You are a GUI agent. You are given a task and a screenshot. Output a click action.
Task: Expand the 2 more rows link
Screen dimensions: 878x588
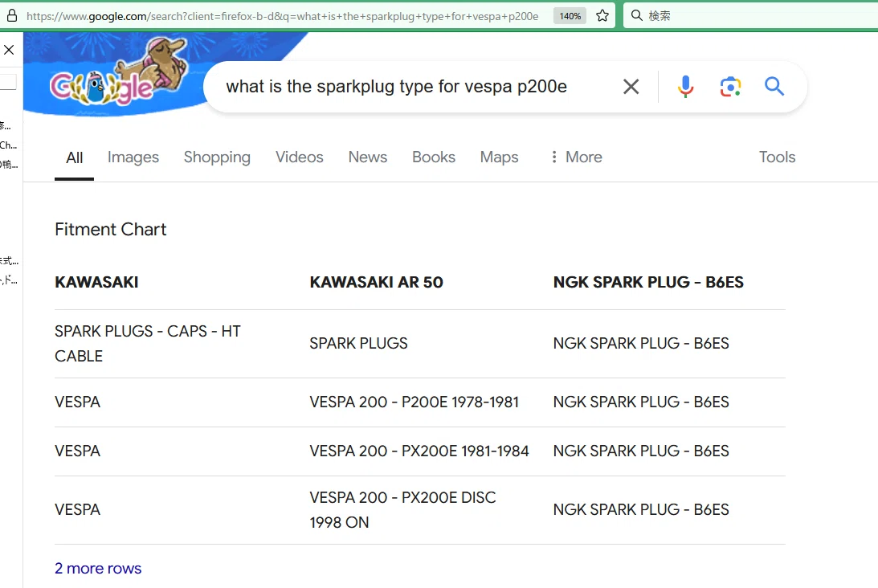98,569
